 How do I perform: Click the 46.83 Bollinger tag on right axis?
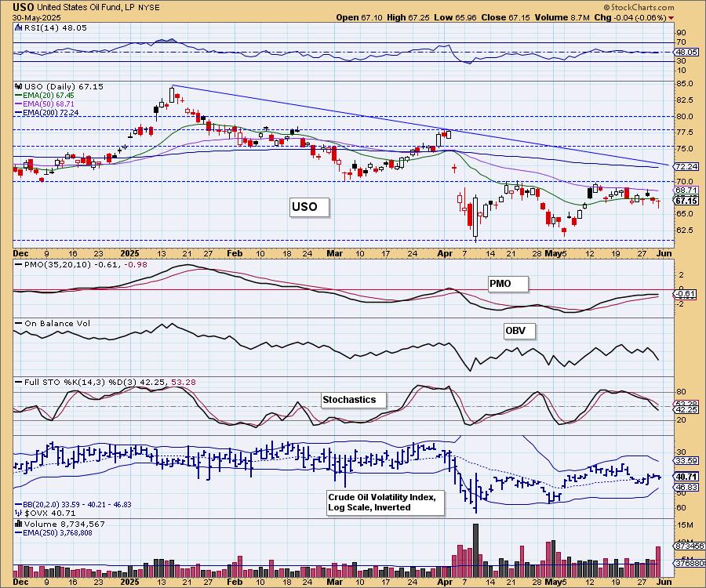coord(686,487)
